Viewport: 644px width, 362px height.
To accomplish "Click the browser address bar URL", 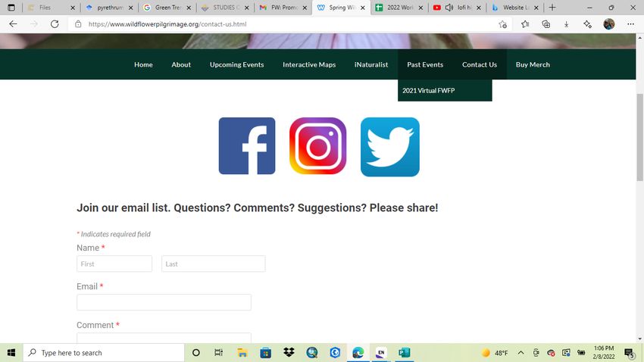I will [x=167, y=24].
